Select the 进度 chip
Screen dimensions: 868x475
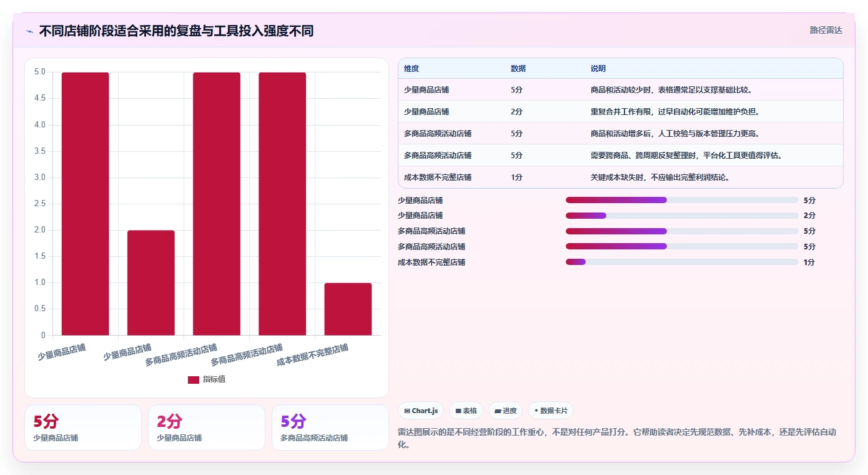click(x=505, y=411)
